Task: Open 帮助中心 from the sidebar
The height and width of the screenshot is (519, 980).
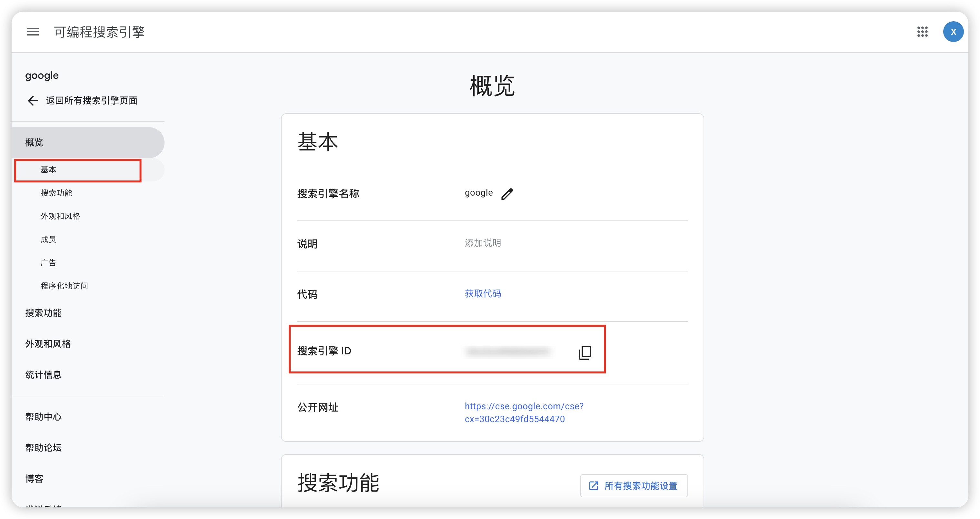Action: pos(43,417)
